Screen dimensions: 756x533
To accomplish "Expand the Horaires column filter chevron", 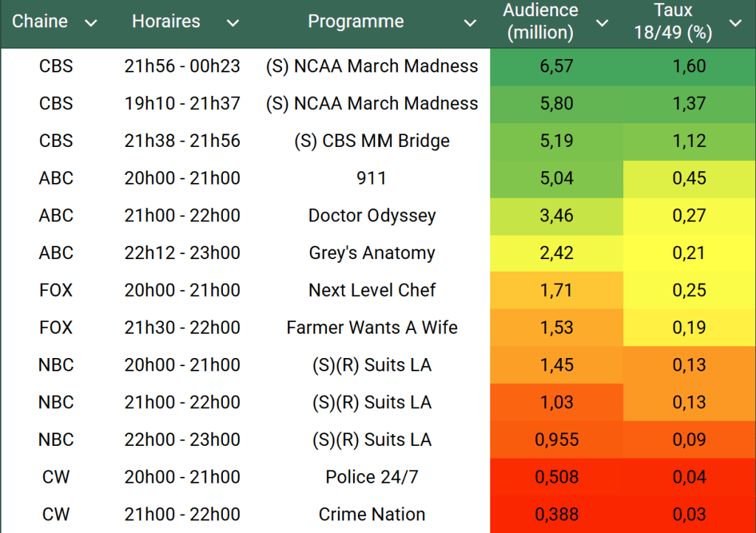I will pos(233,24).
